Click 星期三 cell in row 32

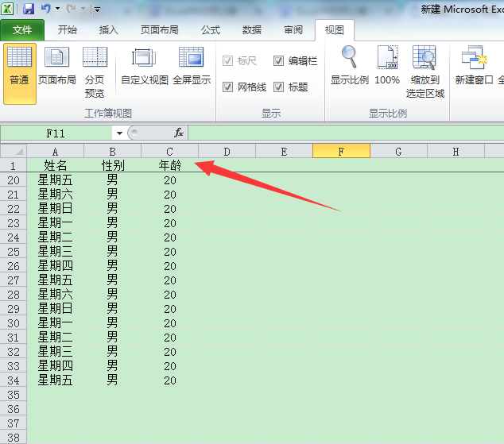(x=56, y=352)
